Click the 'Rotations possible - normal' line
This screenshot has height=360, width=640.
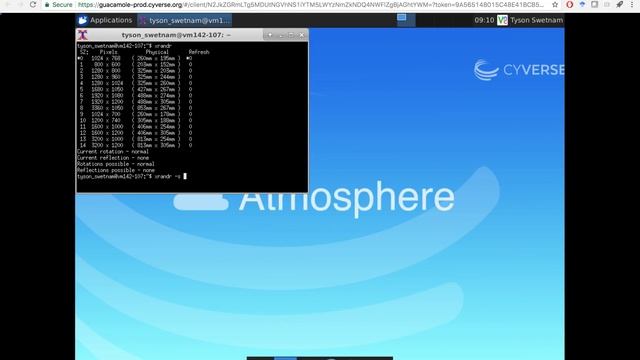[x=116, y=164]
